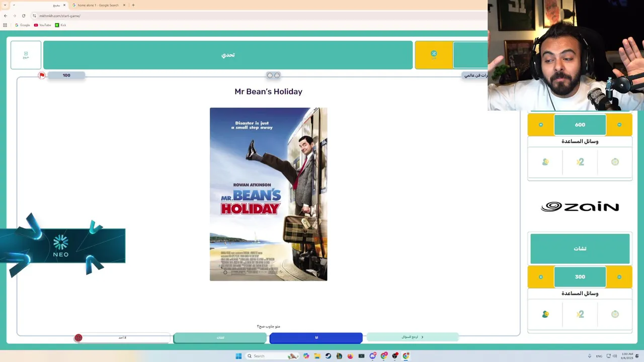Click the sad face reaction icon
644x362 pixels.
270,75
